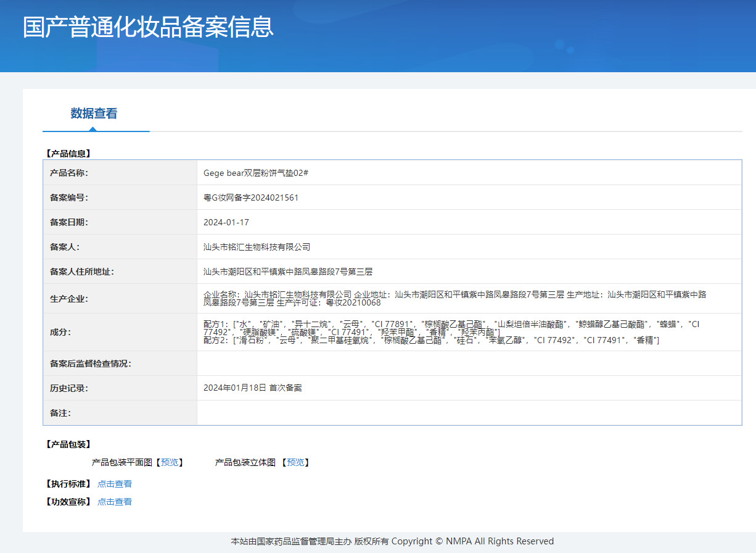Click 点击查看 next to 功效宣称

115,502
